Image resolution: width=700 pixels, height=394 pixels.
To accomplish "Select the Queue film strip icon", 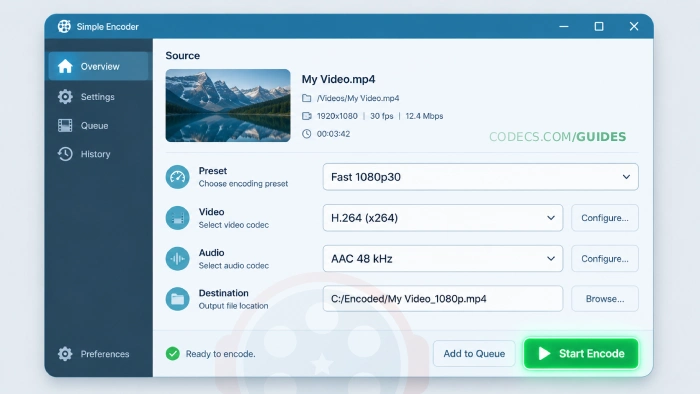I will (x=65, y=125).
